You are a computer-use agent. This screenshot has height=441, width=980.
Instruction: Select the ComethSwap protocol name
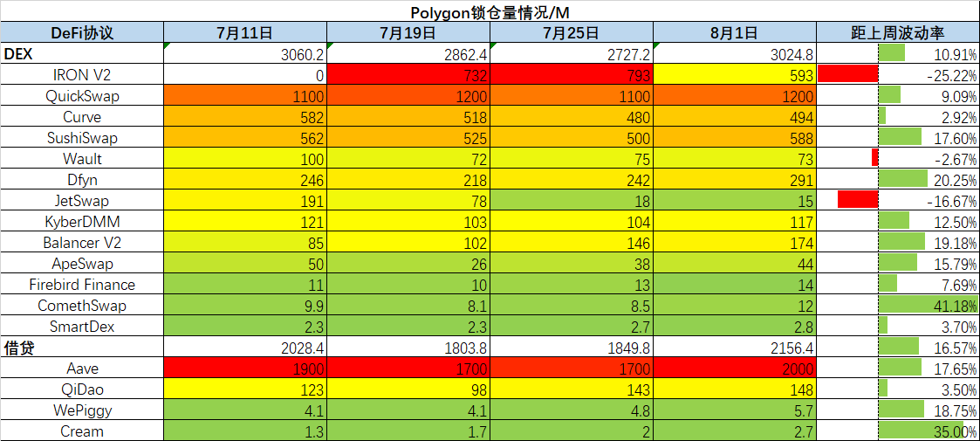click(x=82, y=306)
